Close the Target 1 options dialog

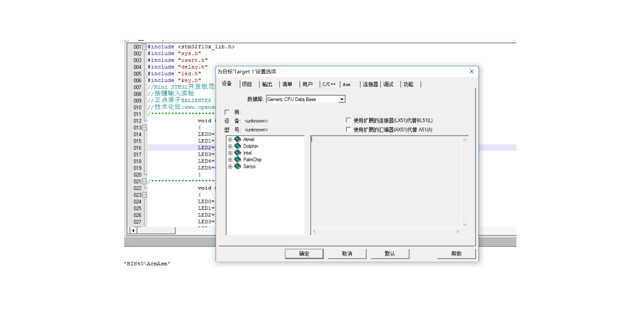pos(472,71)
